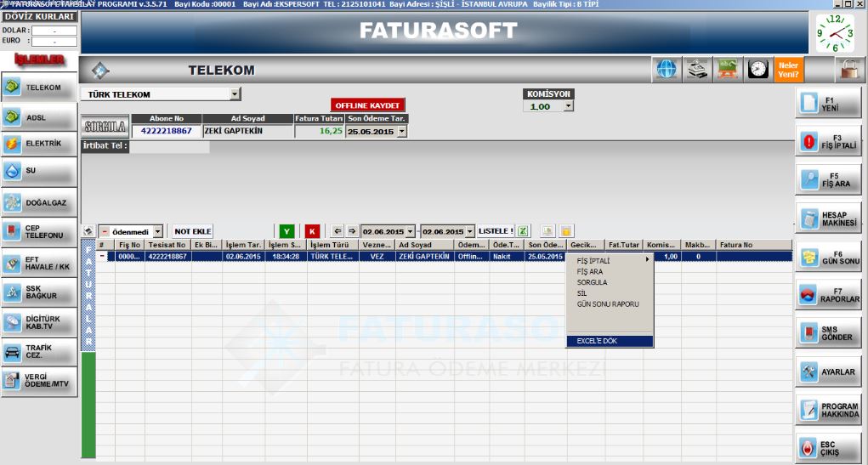
Task: Open AYARLAR settings
Action: click(x=829, y=371)
